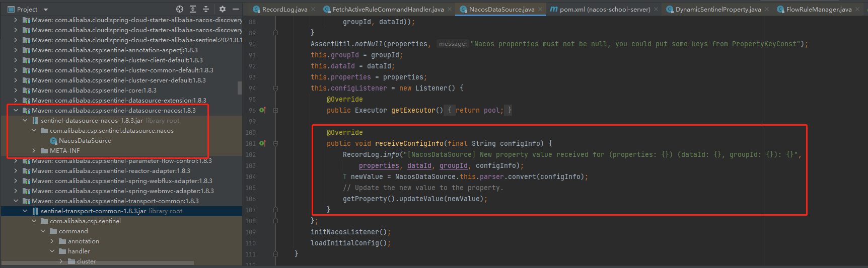Expand the META-INF folder
868x268 pixels.
click(x=34, y=150)
